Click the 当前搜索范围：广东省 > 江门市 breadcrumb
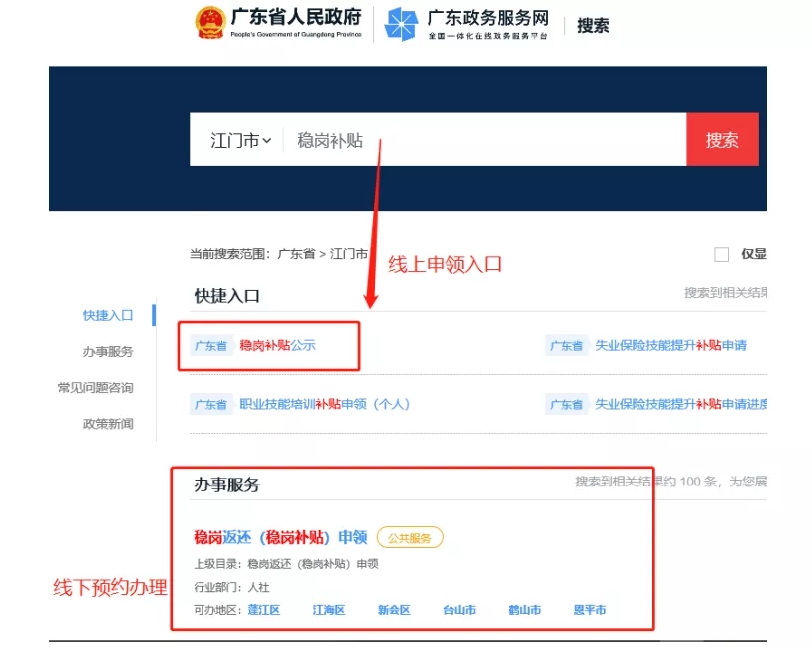The image size is (812, 647). (x=278, y=254)
